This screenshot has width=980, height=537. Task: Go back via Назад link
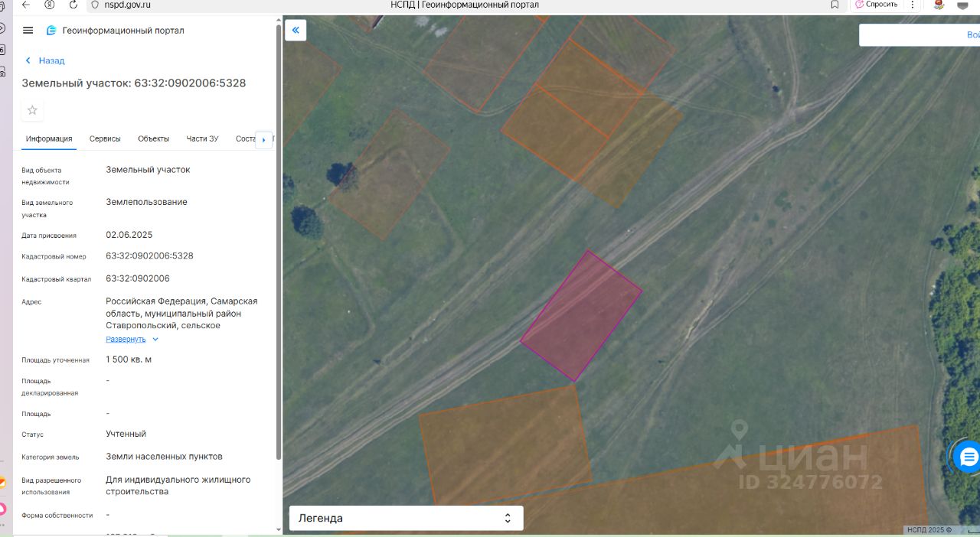44,60
